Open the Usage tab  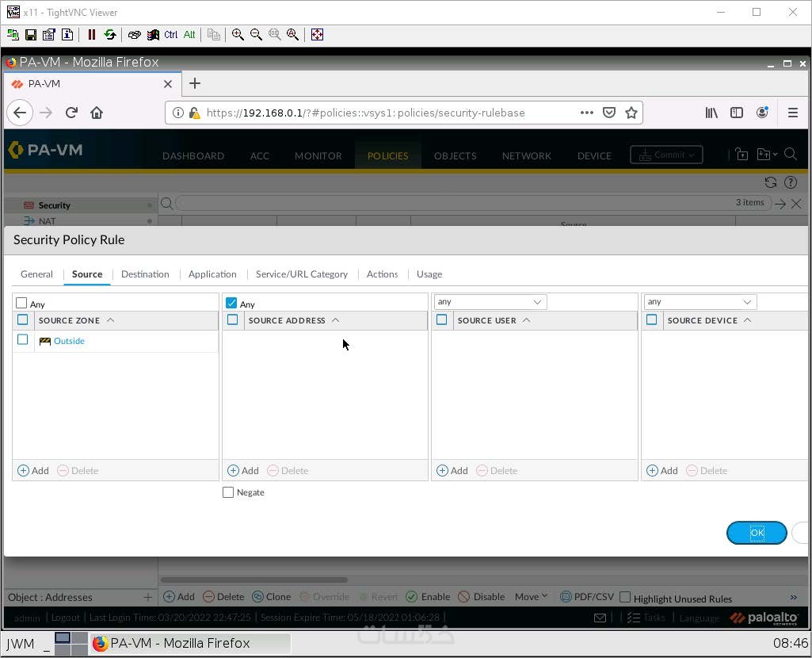click(x=429, y=274)
